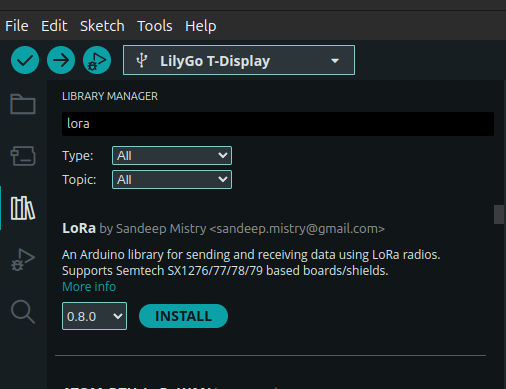Click the Upload arrow button
This screenshot has width=506, height=389.
coord(61,60)
